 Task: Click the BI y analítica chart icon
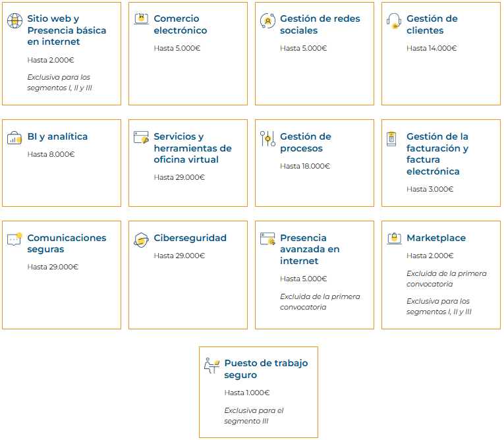coord(14,138)
